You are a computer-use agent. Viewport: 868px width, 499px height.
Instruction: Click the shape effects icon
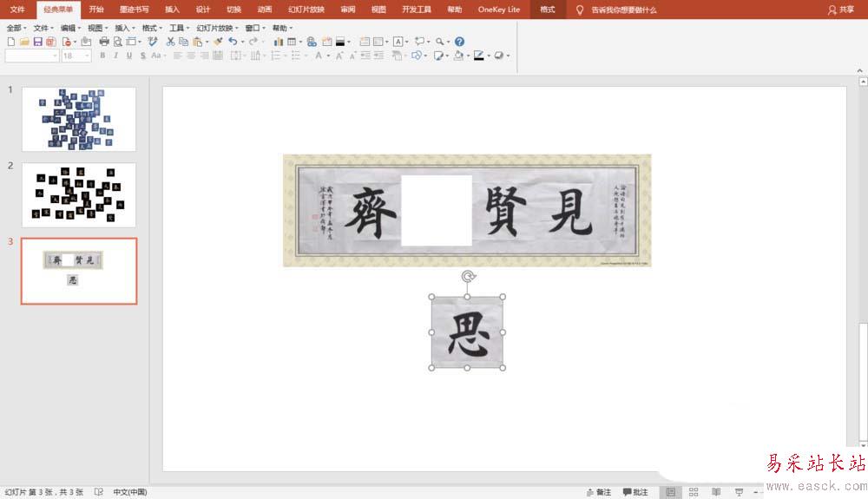point(499,56)
